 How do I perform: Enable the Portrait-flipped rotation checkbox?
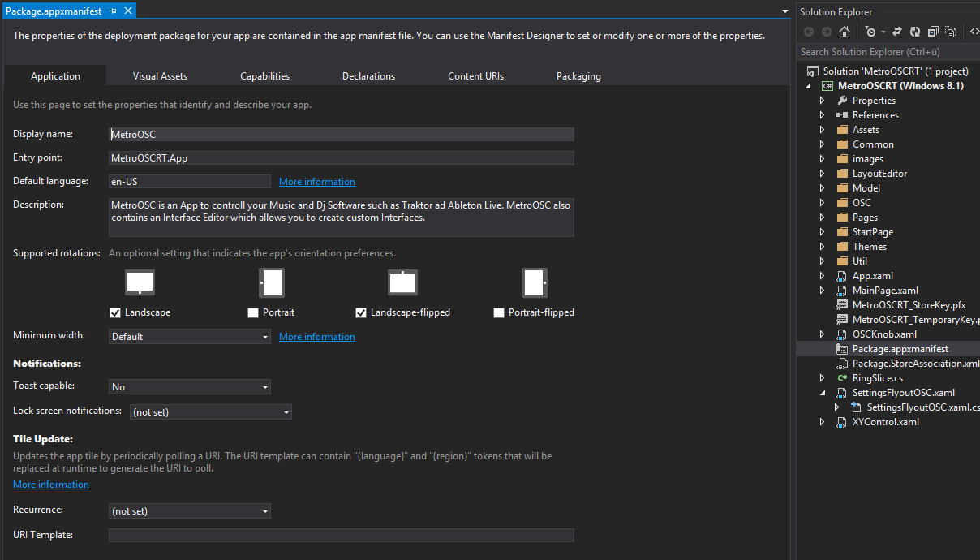click(x=499, y=312)
